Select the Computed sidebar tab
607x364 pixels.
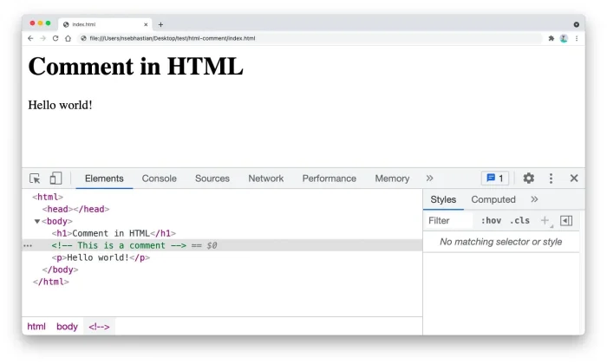(x=493, y=199)
